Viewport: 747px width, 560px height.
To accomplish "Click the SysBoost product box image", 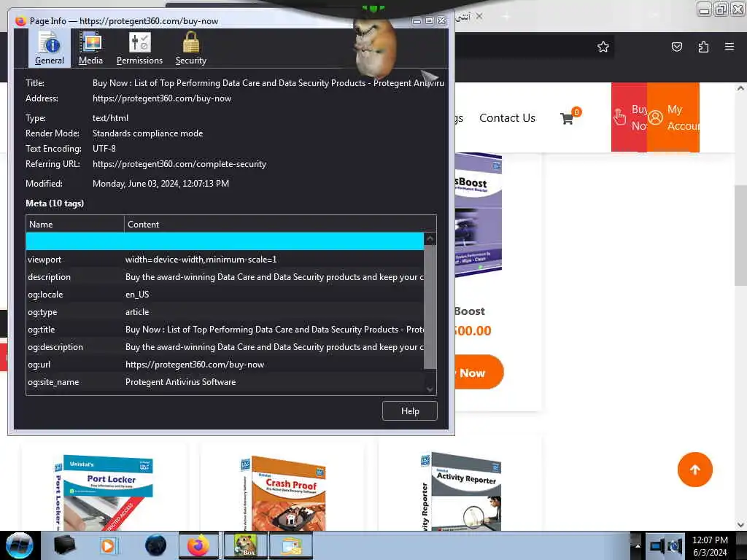I will (x=478, y=215).
